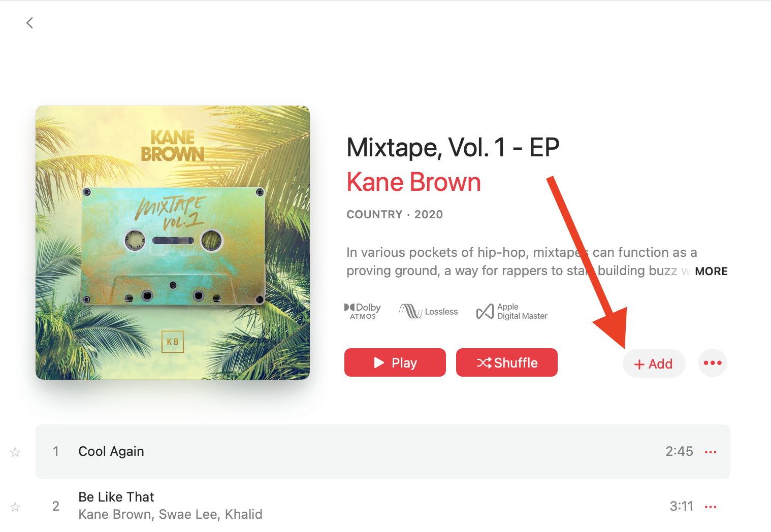Viewport: 771px width, 532px height.
Task: Favorite Be Like That with the star
Action: click(x=15, y=507)
